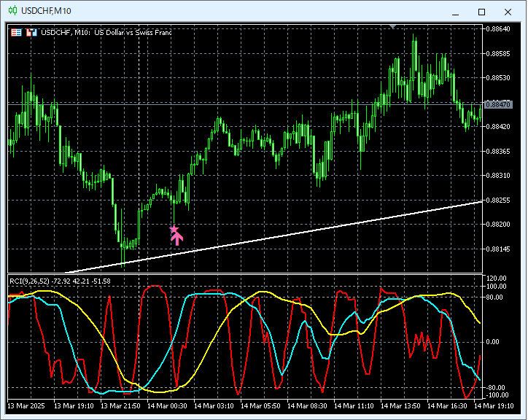Click the -80.00 indicator scale value

496,388
